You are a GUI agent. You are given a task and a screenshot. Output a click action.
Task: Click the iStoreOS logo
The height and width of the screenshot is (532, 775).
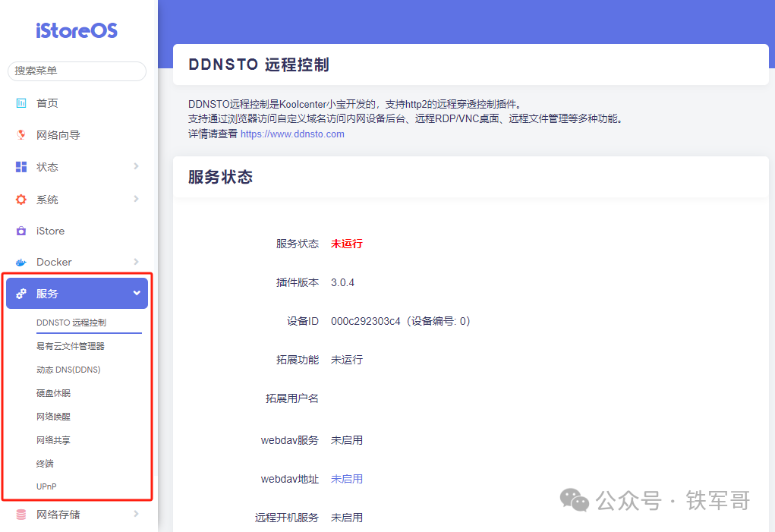tap(76, 31)
